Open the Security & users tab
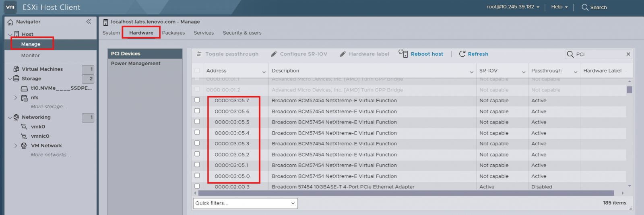 [242, 33]
